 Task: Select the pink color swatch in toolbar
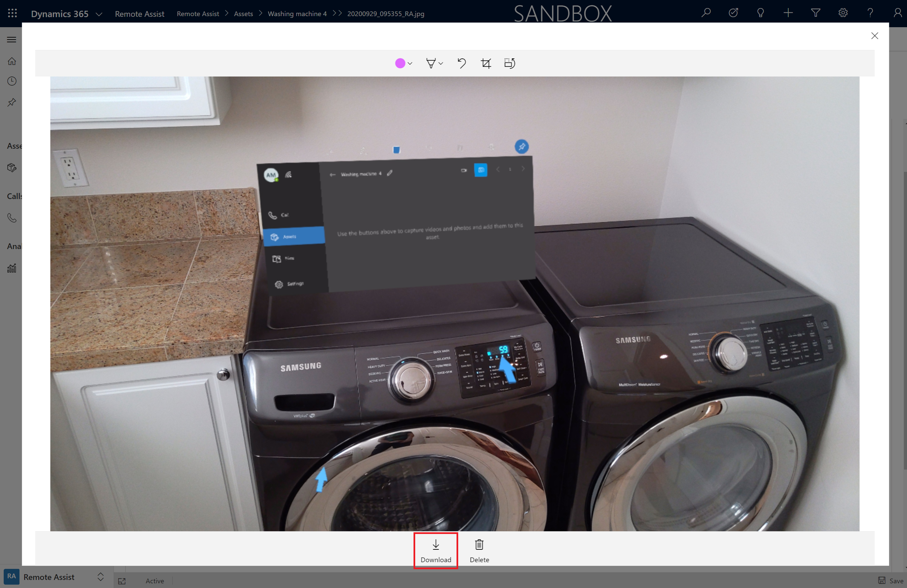click(399, 63)
